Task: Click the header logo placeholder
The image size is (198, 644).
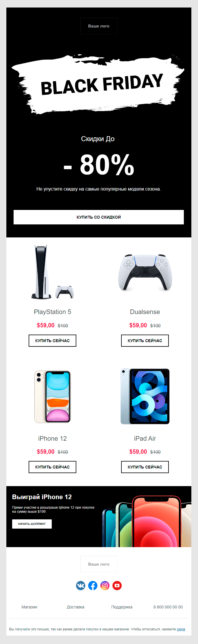Action: tap(99, 26)
